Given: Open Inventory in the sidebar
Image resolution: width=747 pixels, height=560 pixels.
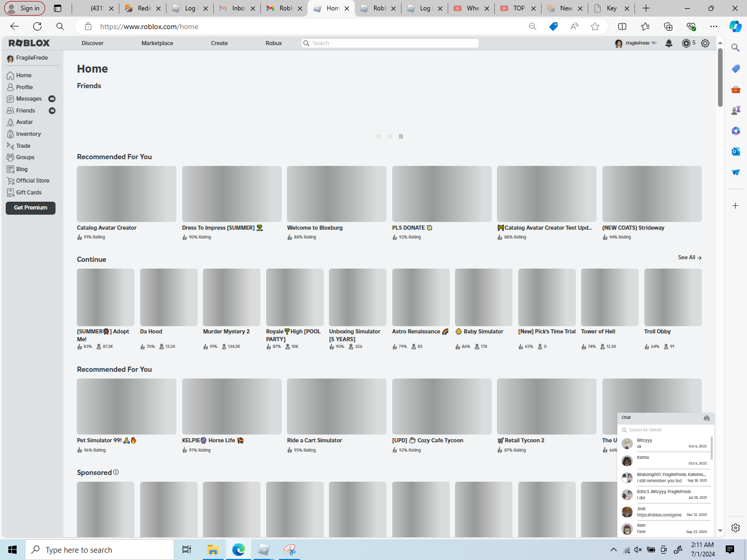Looking at the screenshot, I should 24,134.
